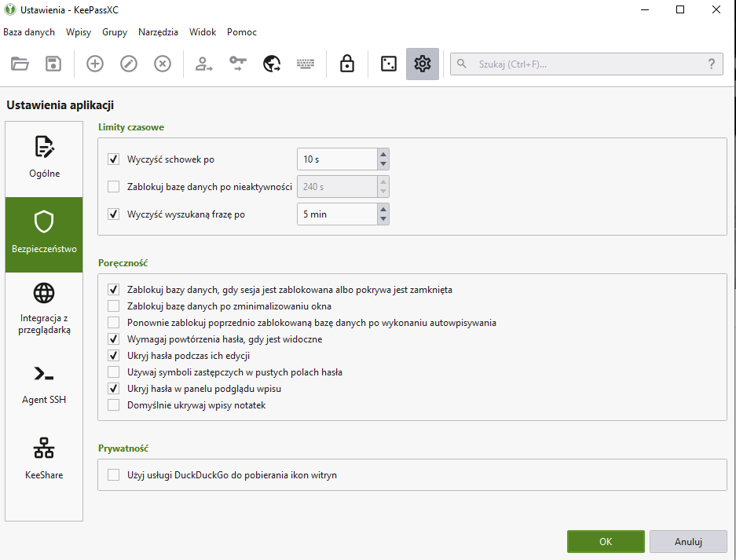This screenshot has width=736, height=560.
Task: Add new entry with plus icon
Action: click(95, 64)
